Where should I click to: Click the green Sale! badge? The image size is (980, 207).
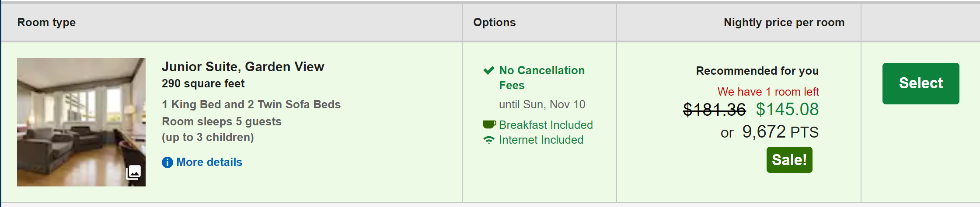[x=789, y=160]
